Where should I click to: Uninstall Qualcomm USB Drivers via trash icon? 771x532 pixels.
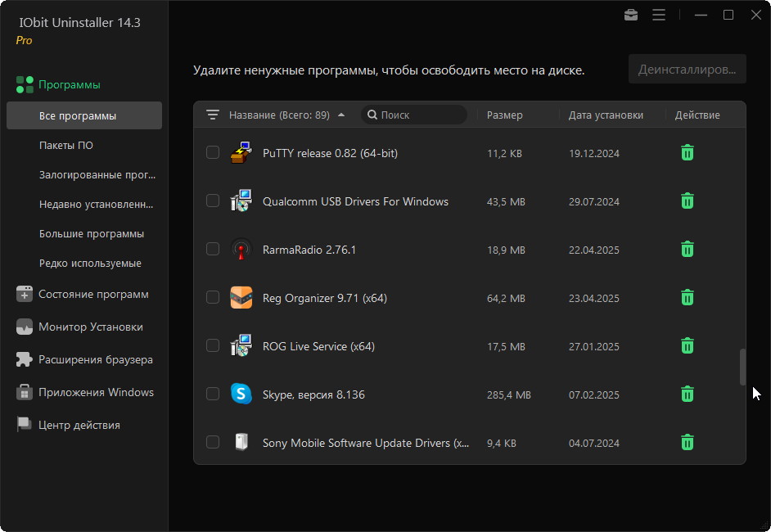[x=688, y=201]
